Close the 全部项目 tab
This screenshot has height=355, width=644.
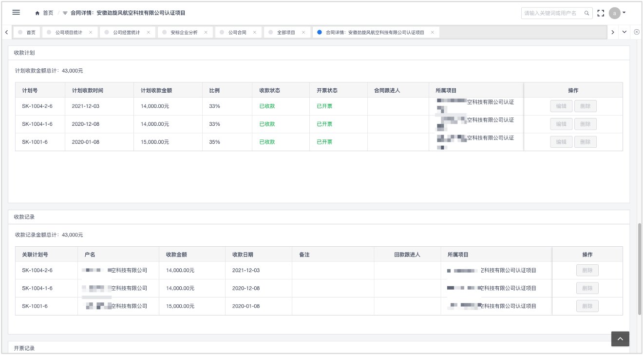[x=303, y=33]
